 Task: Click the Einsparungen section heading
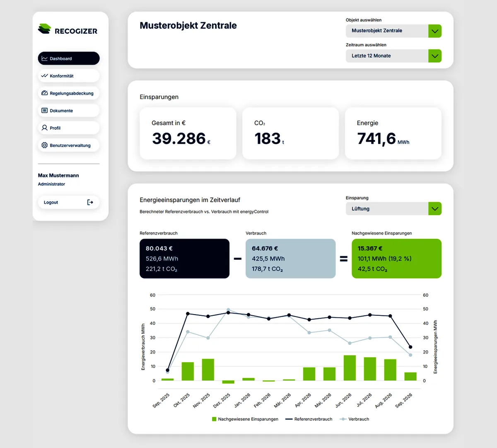(x=159, y=97)
